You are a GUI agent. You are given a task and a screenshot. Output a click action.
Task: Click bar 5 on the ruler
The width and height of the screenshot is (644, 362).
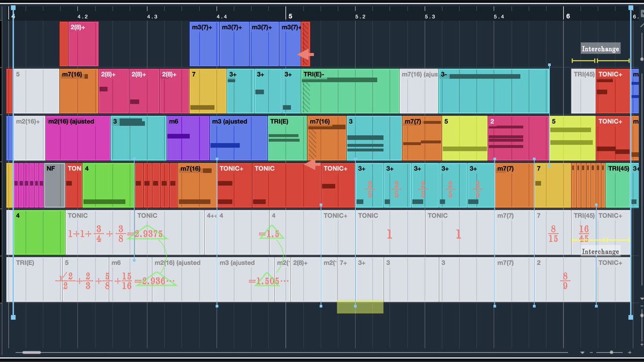click(290, 17)
